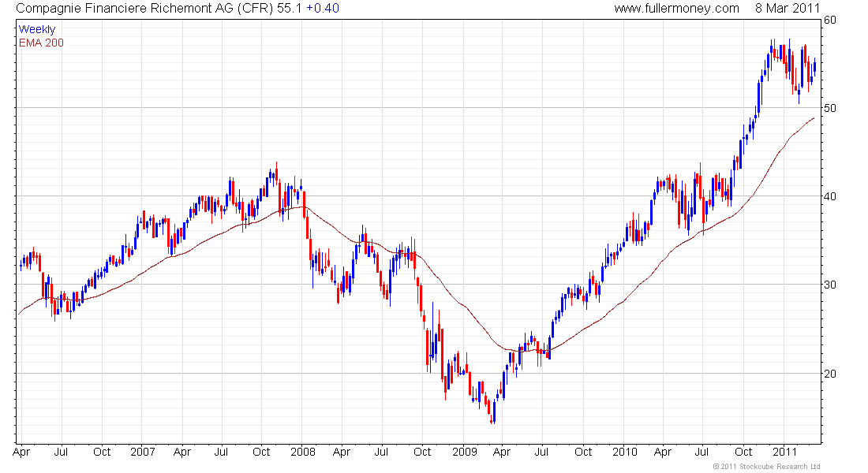The image size is (868, 473).
Task: Click the x-axis label '2010'
Action: pyautogui.click(x=624, y=452)
